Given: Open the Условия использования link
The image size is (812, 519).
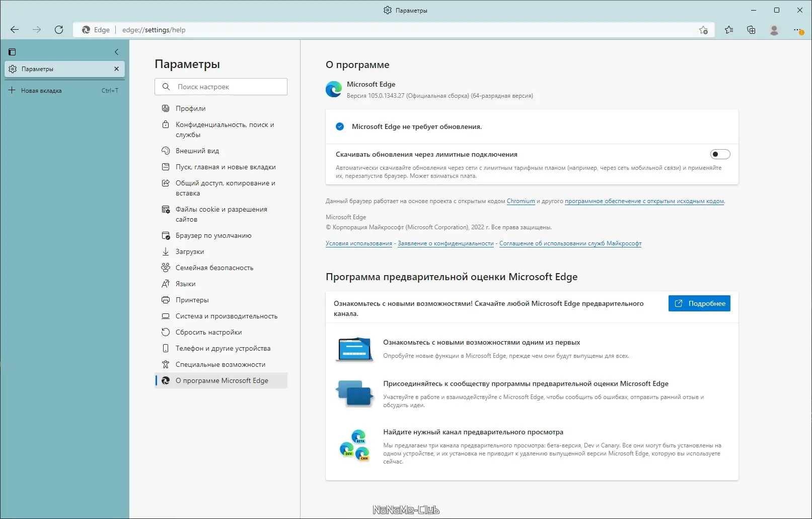Looking at the screenshot, I should [x=359, y=243].
